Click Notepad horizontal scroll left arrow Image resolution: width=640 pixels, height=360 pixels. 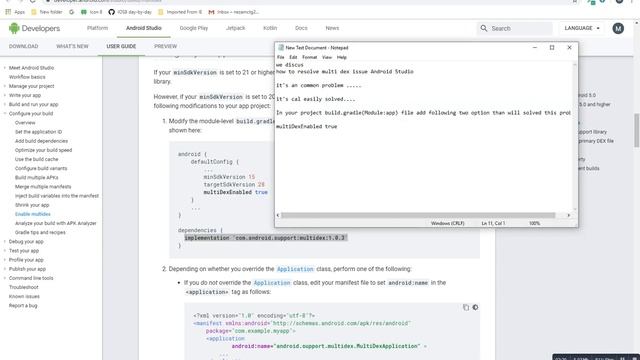tap(278, 215)
